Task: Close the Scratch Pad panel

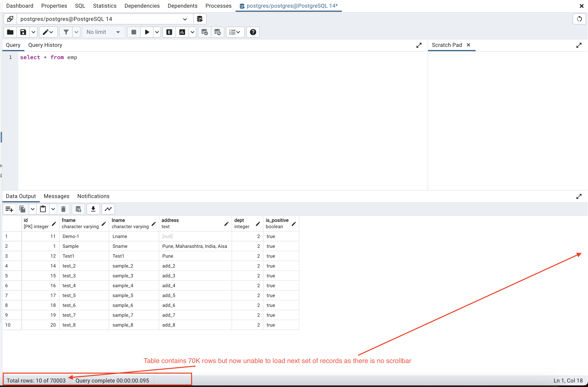Action: [468, 45]
